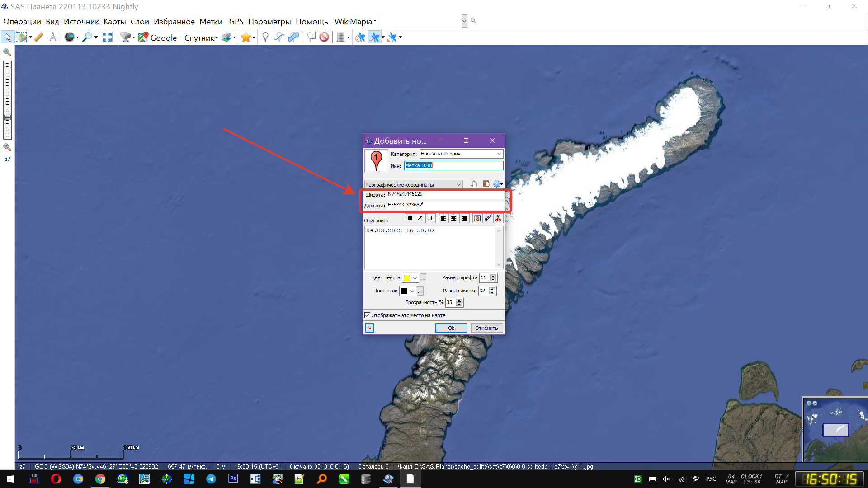
Task: Click the zoom in magnifier on left sidebar
Action: point(7,52)
